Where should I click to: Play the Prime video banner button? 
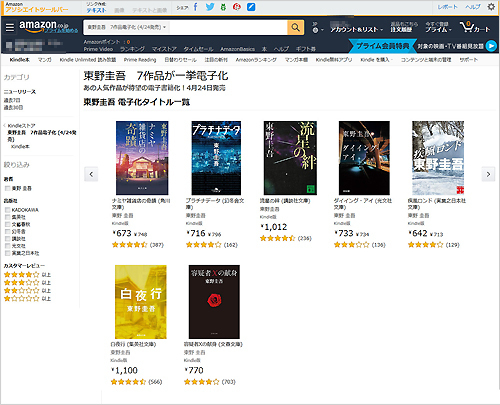(491, 46)
